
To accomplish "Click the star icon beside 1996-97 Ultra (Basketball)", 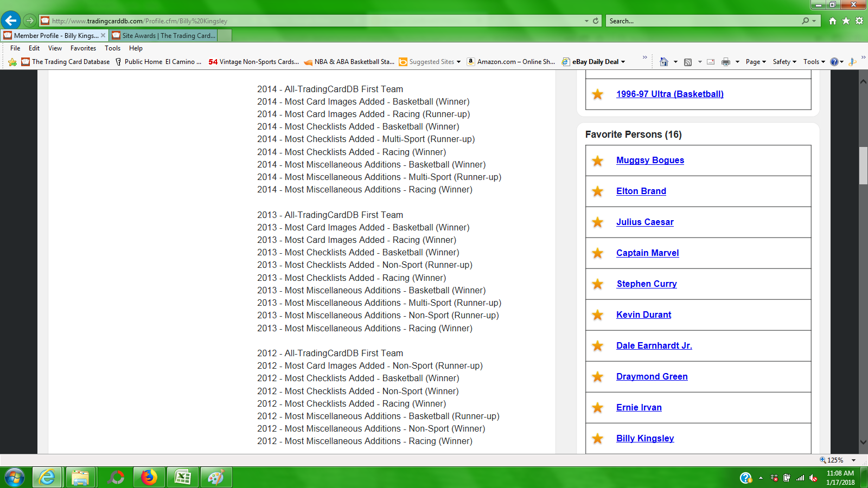I will point(598,94).
